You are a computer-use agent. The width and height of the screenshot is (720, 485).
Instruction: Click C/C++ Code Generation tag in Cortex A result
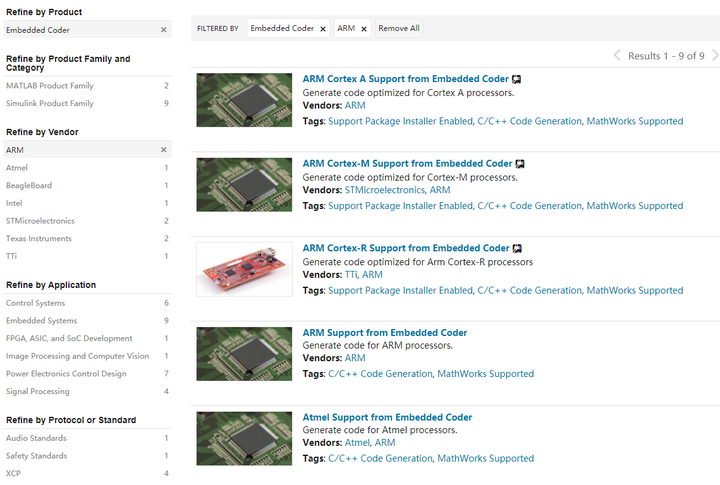click(529, 121)
